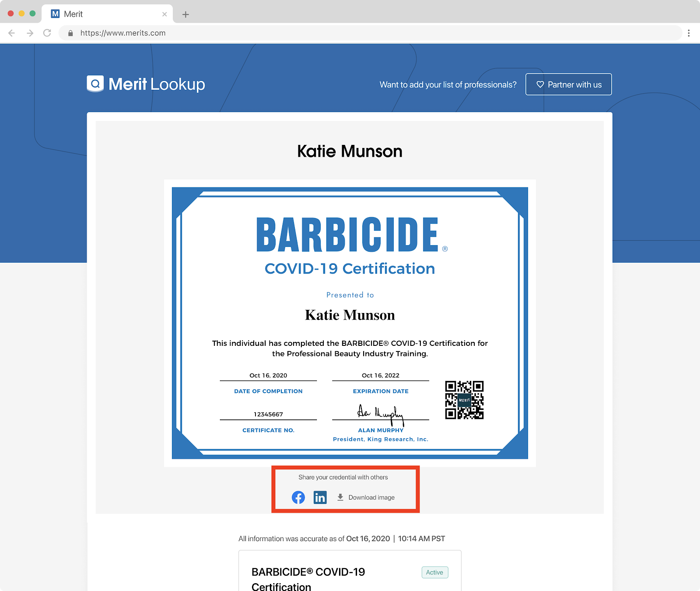Click the download arrow icon
The image size is (700, 591).
click(340, 497)
